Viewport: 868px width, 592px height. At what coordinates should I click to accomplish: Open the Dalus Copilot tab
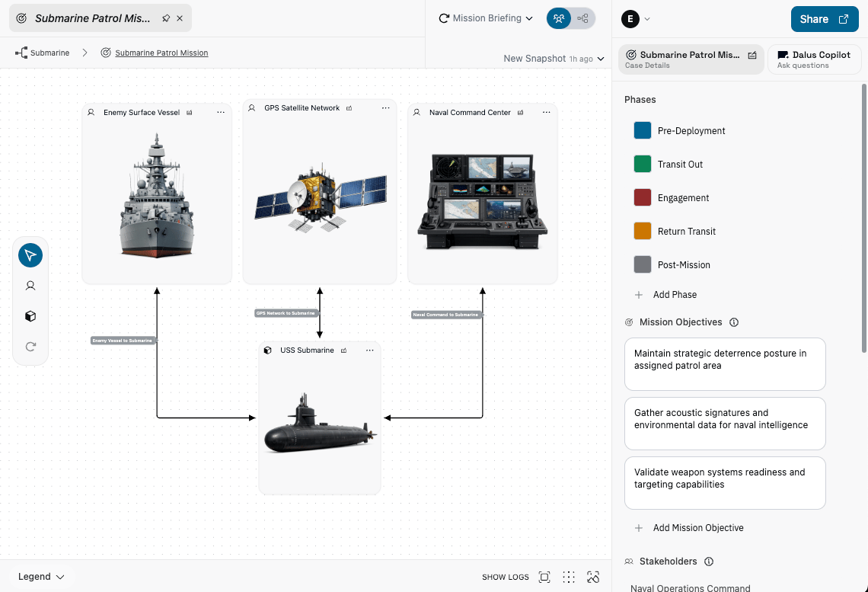coord(814,59)
